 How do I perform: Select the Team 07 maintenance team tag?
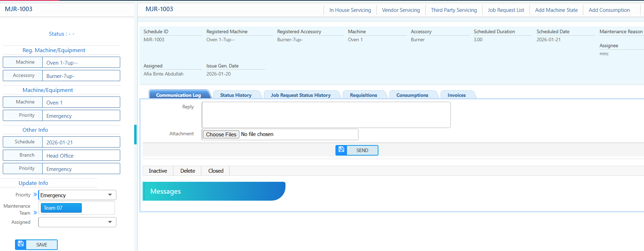tap(61, 208)
